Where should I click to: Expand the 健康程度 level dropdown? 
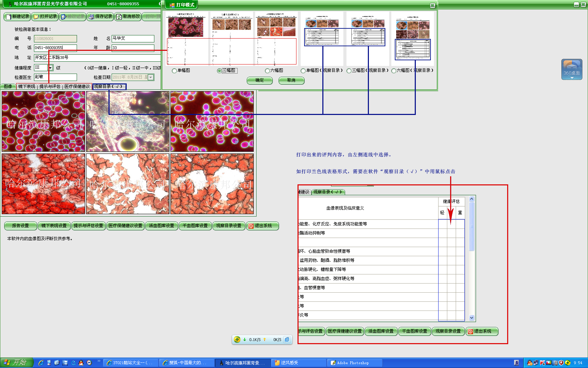[50, 68]
